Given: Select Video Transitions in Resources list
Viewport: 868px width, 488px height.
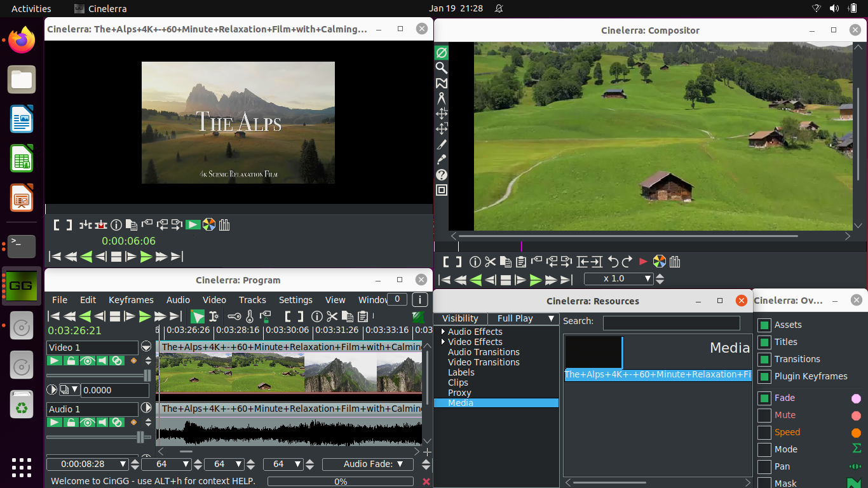Looking at the screenshot, I should 484,362.
